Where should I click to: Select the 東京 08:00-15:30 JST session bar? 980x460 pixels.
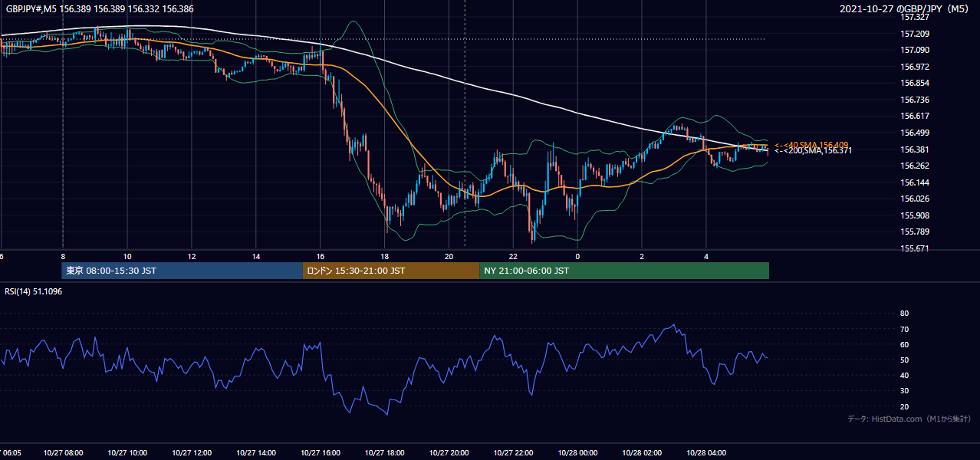183,271
